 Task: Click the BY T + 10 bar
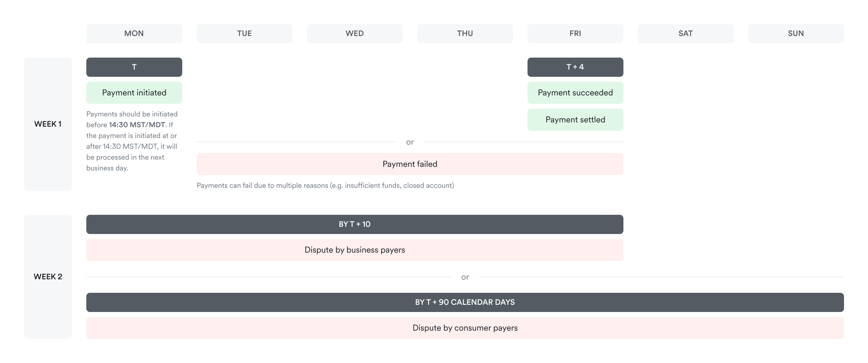pyautogui.click(x=355, y=224)
